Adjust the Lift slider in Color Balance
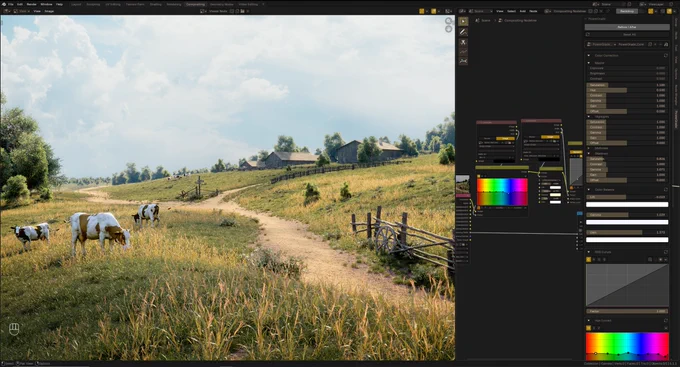680x367 pixels. coord(627,197)
